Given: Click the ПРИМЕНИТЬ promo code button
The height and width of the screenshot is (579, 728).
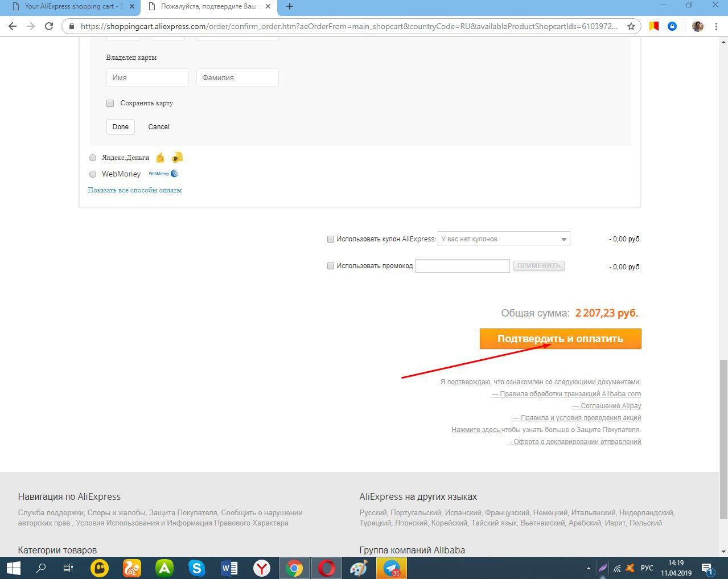Looking at the screenshot, I should point(539,266).
